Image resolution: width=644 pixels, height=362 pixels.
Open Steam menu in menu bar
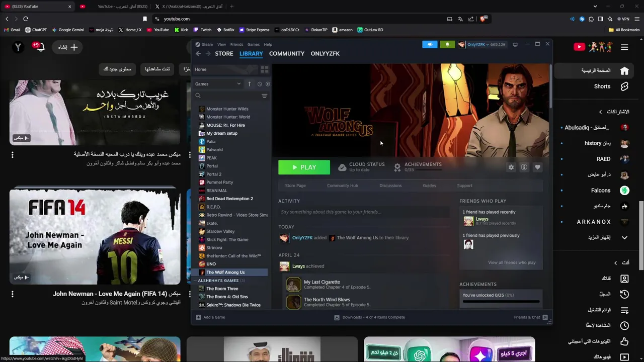point(207,44)
